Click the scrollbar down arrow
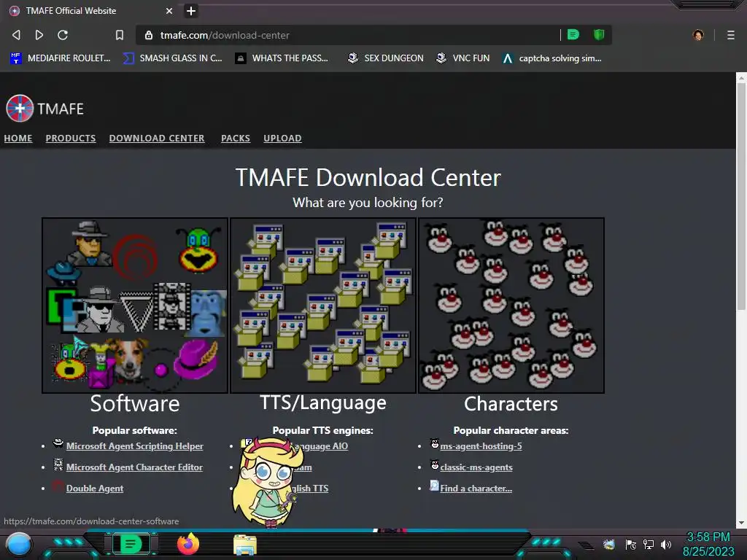This screenshot has height=560, width=747. click(741, 523)
